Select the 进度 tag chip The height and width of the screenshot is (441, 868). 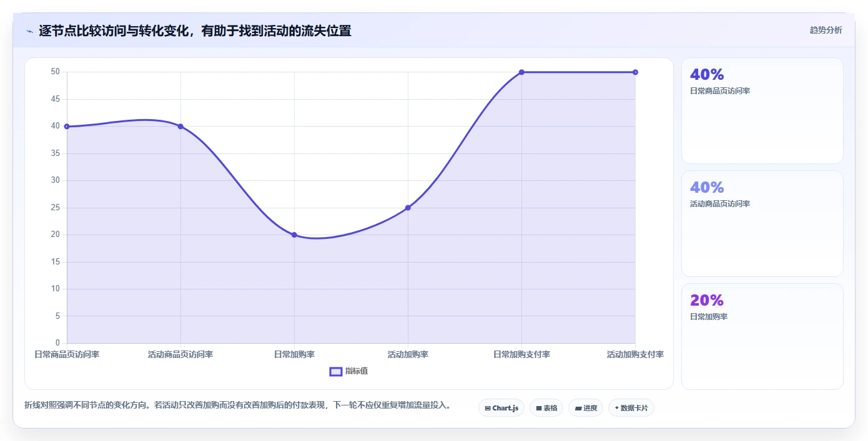pos(586,408)
